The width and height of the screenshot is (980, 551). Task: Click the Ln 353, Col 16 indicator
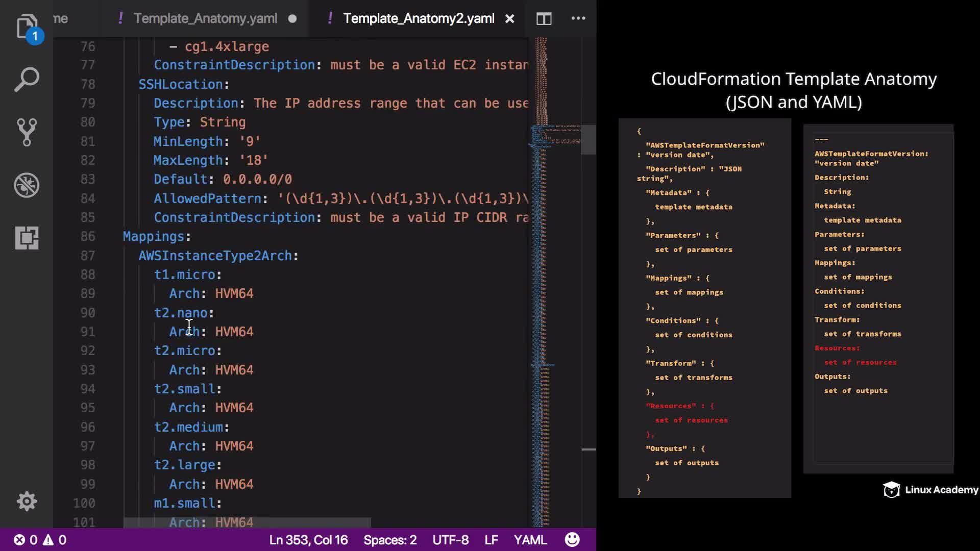308,540
